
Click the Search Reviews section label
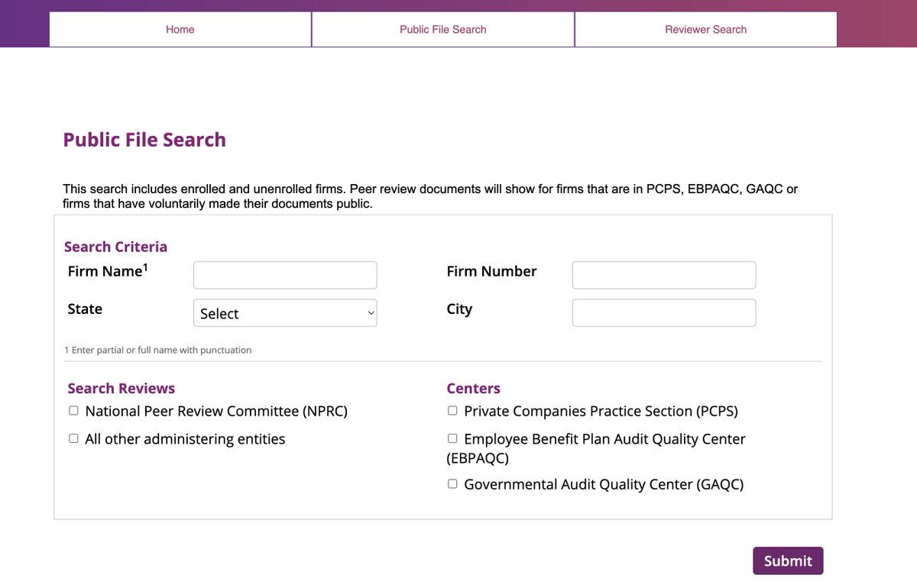[x=121, y=388]
